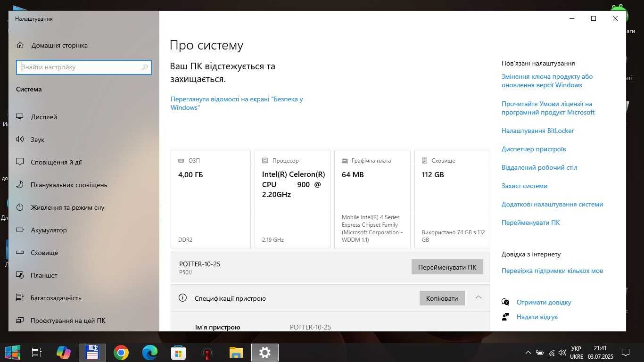Click the Дисплей monitor icon

[20, 117]
